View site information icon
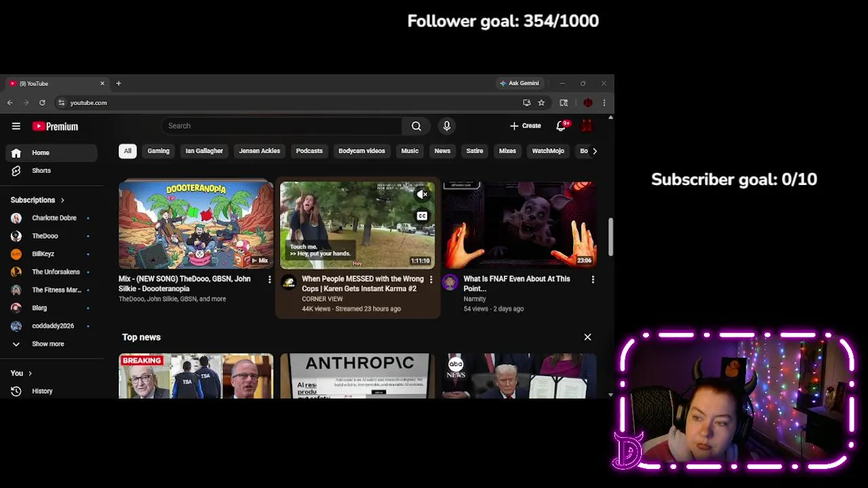This screenshot has height=488, width=868. point(62,102)
